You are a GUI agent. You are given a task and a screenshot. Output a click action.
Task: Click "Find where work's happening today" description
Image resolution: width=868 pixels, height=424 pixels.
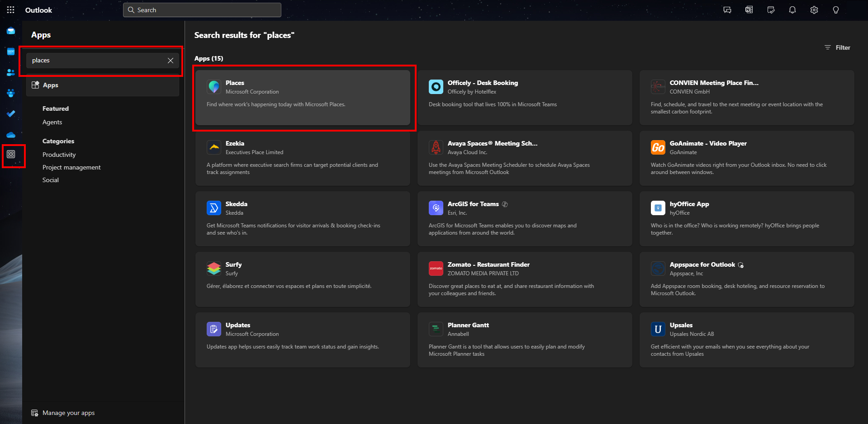point(276,104)
